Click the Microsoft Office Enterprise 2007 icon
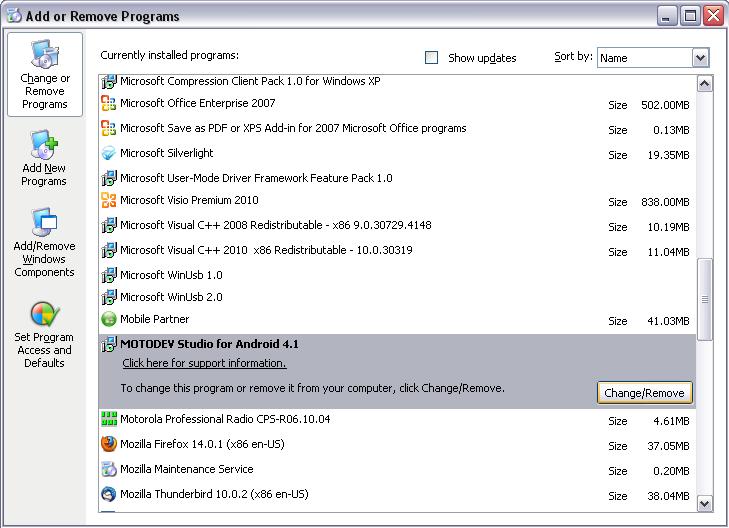The height and width of the screenshot is (528, 729). pyautogui.click(x=109, y=103)
